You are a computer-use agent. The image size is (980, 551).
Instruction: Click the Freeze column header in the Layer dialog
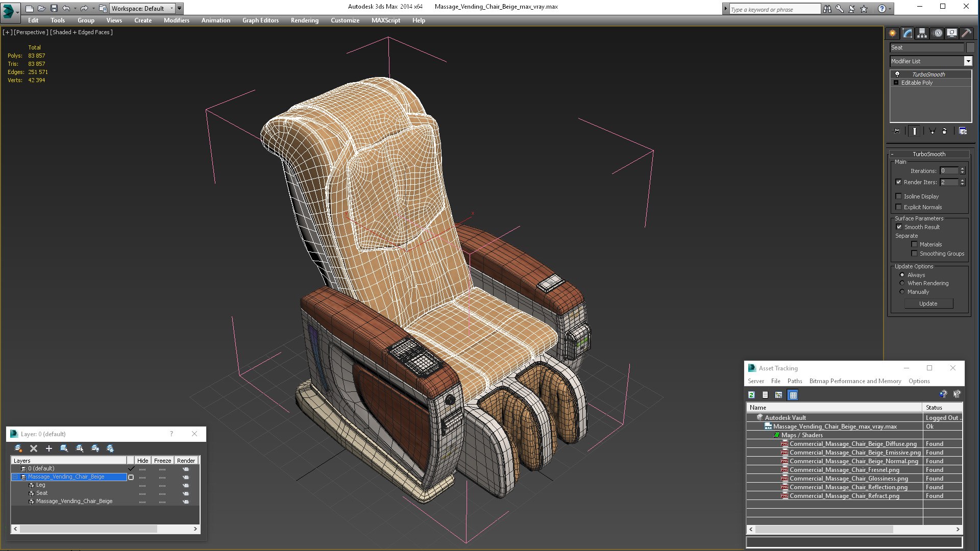(x=162, y=461)
